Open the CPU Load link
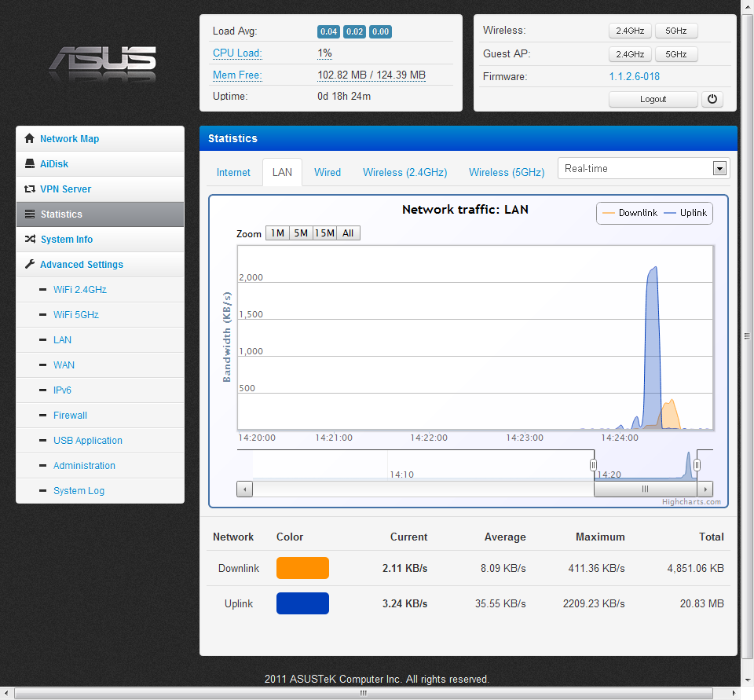This screenshot has width=754, height=700. tap(236, 53)
